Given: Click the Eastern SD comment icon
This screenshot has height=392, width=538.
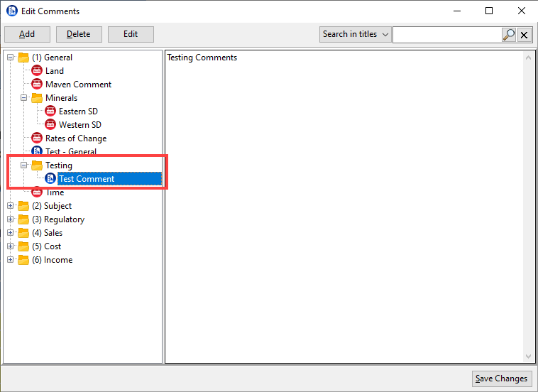Looking at the screenshot, I should (50, 111).
